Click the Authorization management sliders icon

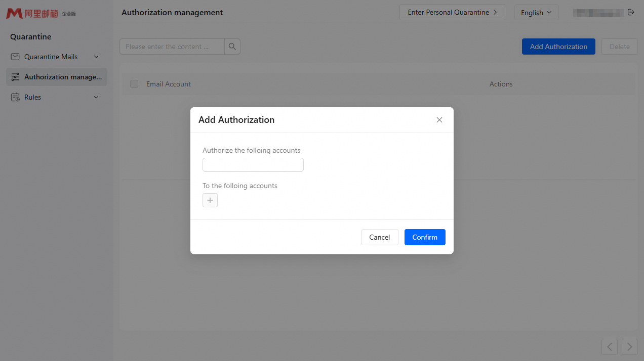tap(15, 77)
